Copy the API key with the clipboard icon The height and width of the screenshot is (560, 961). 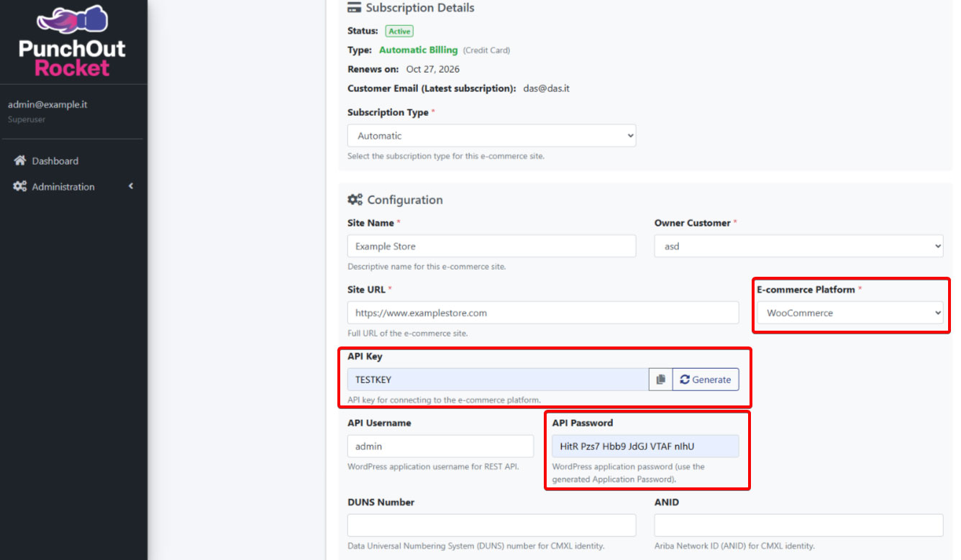[660, 380]
